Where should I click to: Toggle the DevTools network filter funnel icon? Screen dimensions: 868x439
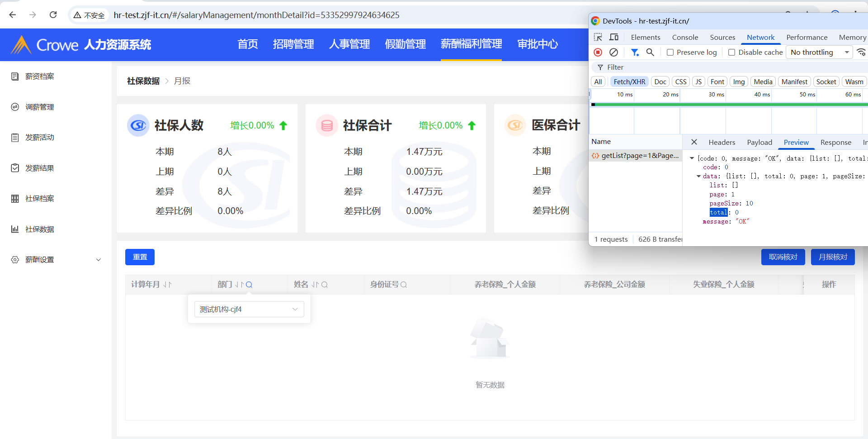635,52
